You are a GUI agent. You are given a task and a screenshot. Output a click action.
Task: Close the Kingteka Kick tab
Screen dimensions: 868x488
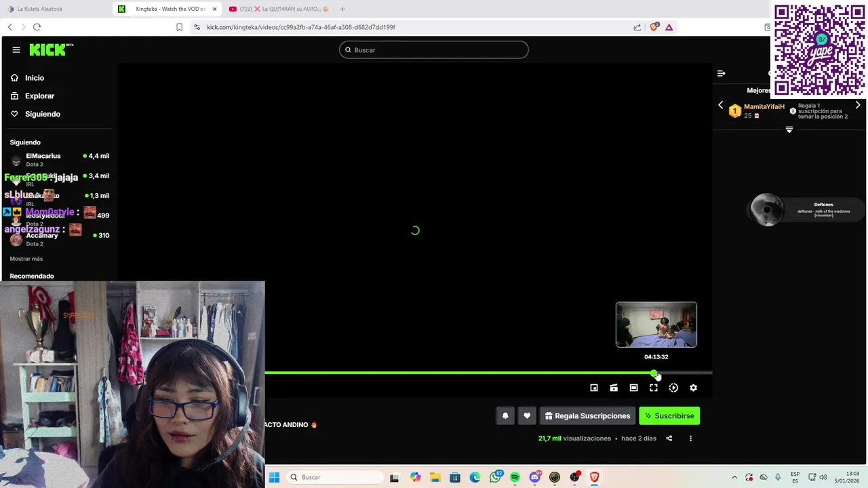(215, 9)
